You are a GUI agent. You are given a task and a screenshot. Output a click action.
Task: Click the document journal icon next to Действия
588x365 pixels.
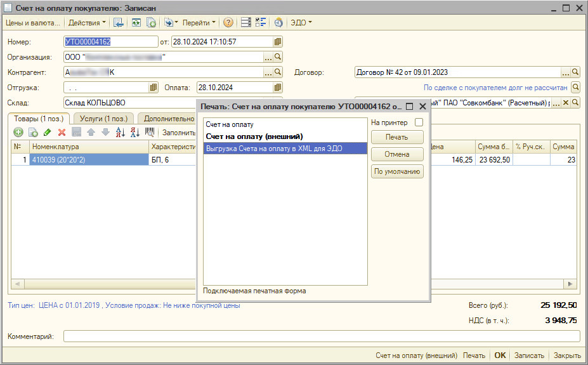[x=119, y=22]
